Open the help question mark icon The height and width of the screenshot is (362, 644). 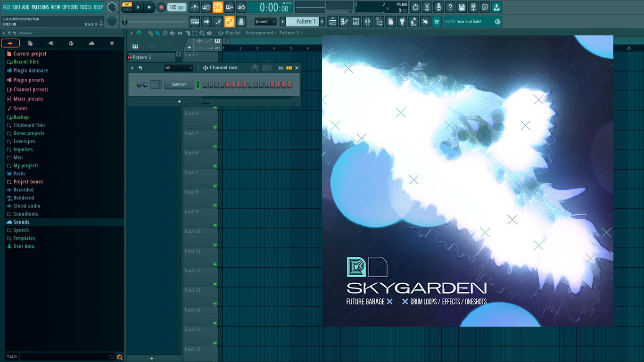450,7
